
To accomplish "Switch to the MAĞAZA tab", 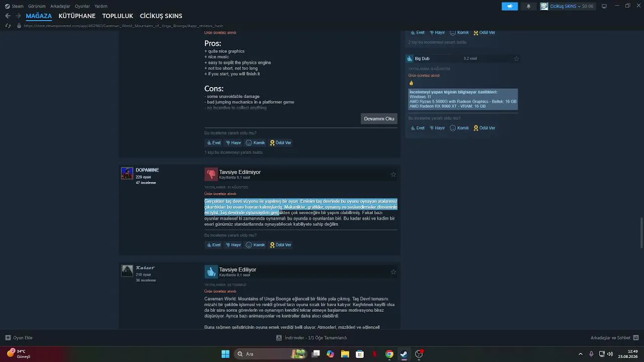I will [x=39, y=16].
